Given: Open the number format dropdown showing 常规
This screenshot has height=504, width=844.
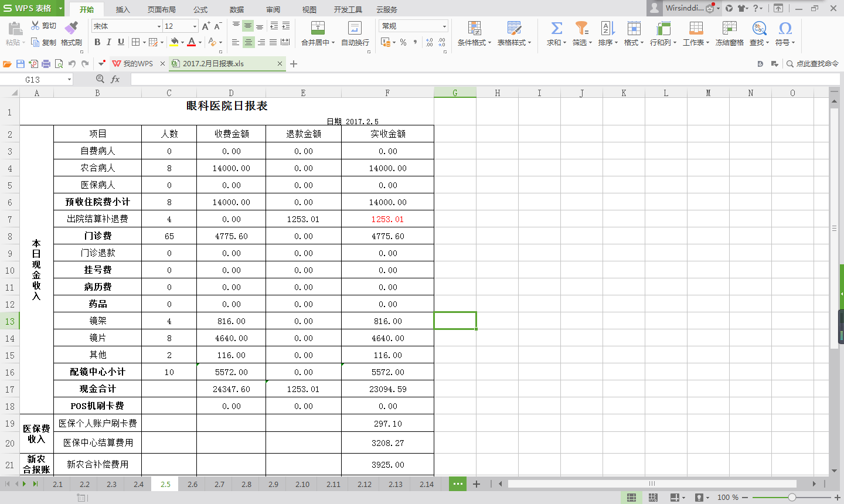Looking at the screenshot, I should (x=444, y=26).
